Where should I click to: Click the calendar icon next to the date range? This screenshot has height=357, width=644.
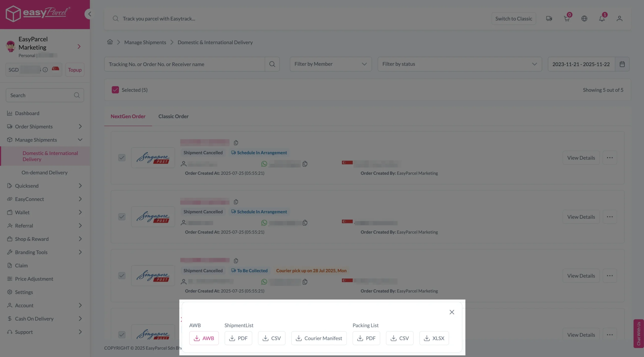(622, 64)
